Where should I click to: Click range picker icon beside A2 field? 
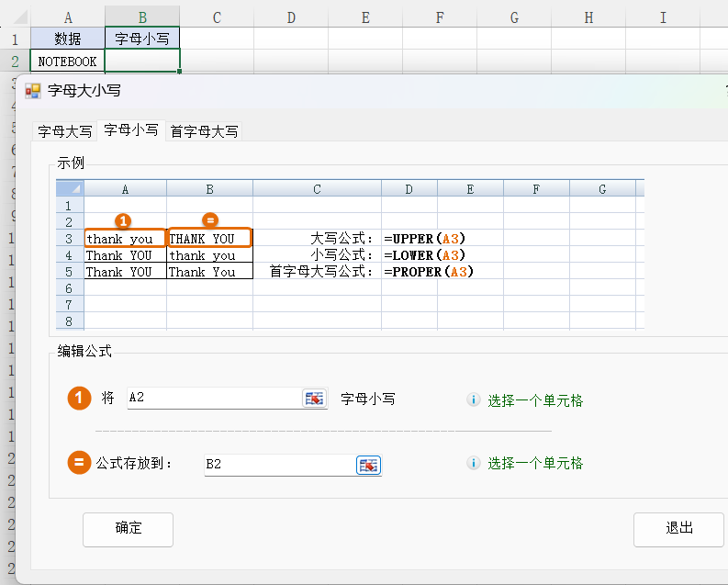(314, 398)
